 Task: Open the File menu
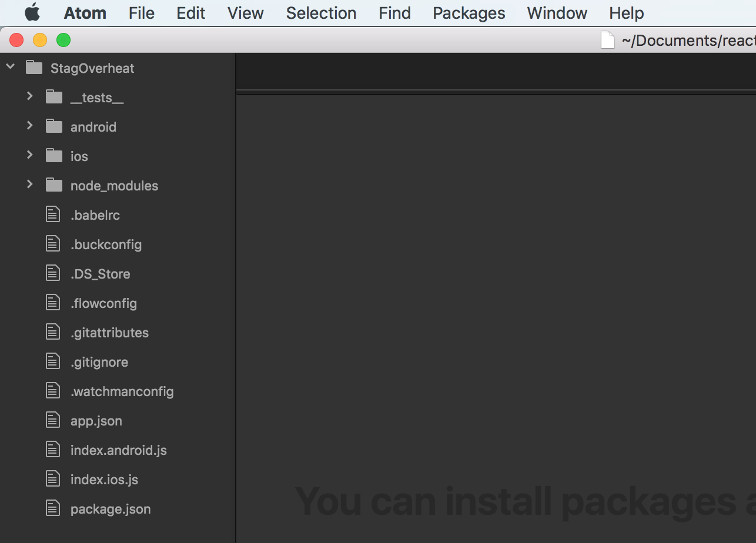tap(142, 13)
